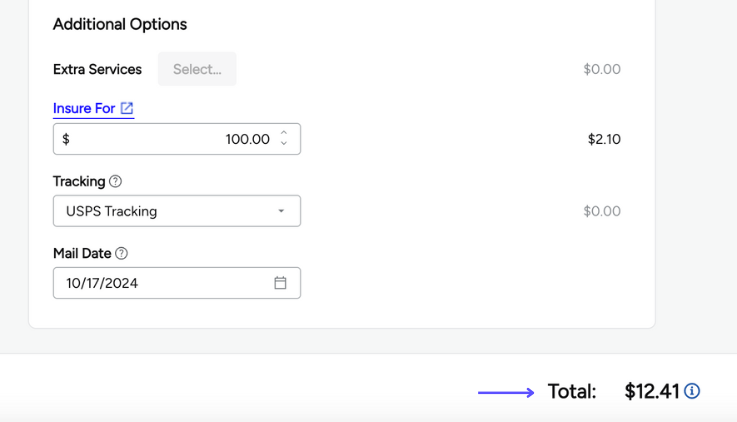
Task: Click the Tracking help question mark icon
Action: (116, 181)
